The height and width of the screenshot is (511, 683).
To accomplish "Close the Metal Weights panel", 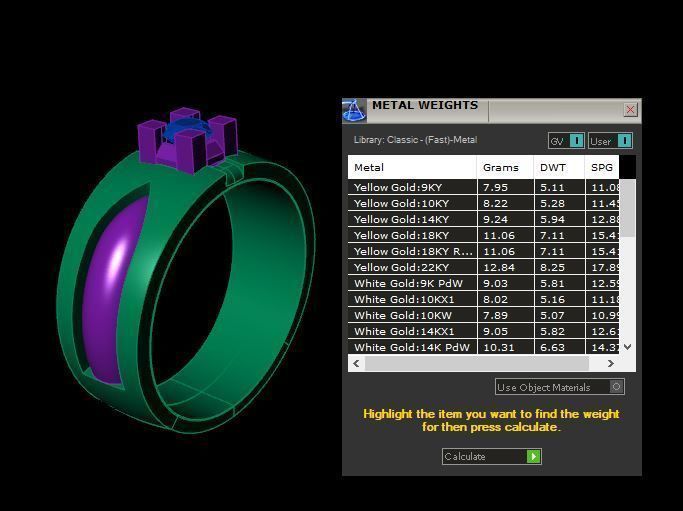I will pyautogui.click(x=630, y=110).
